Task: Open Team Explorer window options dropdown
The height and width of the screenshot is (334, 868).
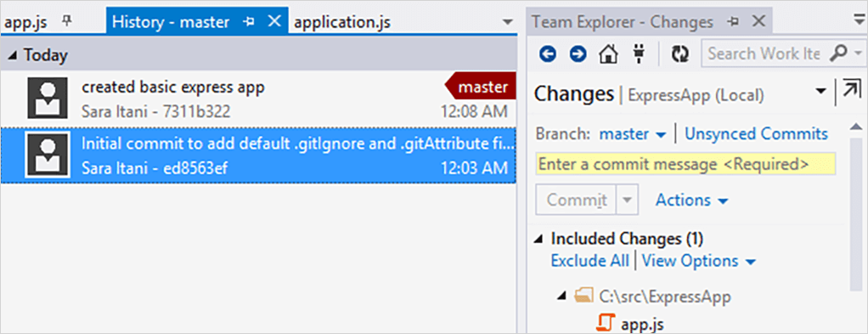Action: point(859,20)
